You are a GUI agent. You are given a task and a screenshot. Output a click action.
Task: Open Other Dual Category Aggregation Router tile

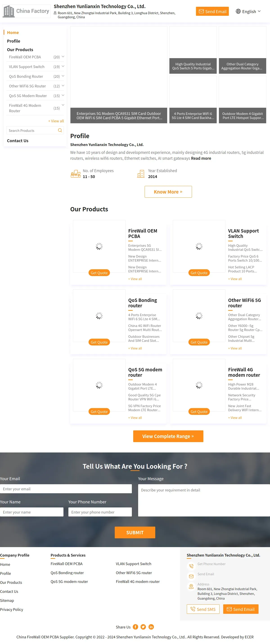(243, 50)
